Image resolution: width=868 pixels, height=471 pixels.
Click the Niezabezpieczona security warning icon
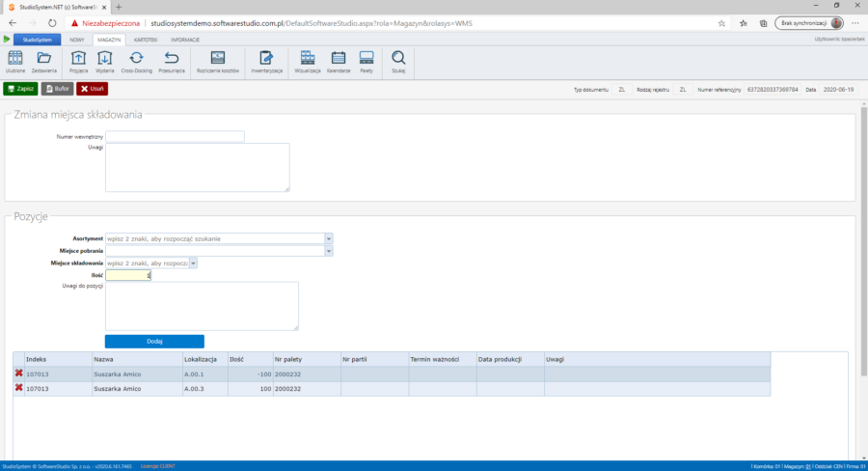coord(74,23)
